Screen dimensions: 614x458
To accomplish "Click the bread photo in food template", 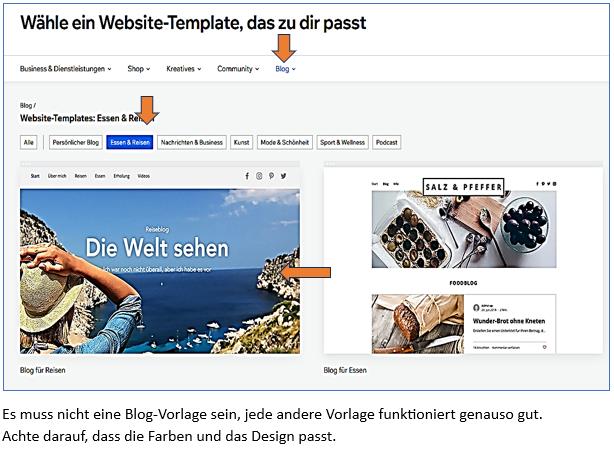I will 418,324.
